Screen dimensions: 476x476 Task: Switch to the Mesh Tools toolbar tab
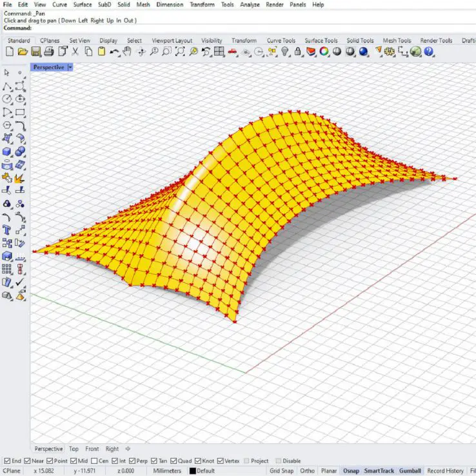[x=398, y=41]
